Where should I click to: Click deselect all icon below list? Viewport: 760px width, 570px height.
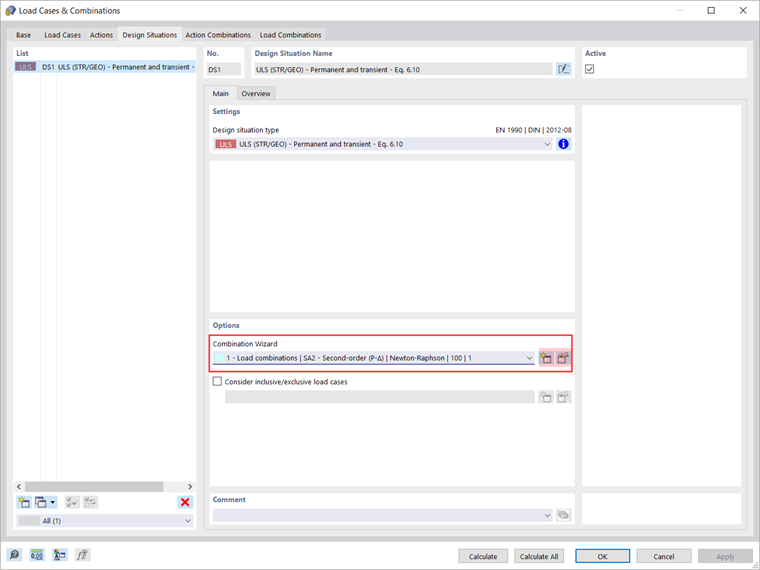(x=90, y=502)
